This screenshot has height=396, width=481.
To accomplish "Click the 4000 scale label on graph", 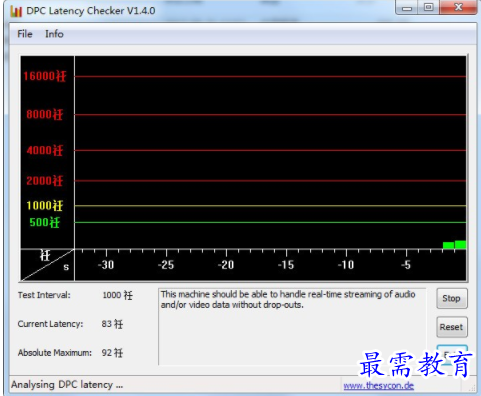I will [45, 150].
